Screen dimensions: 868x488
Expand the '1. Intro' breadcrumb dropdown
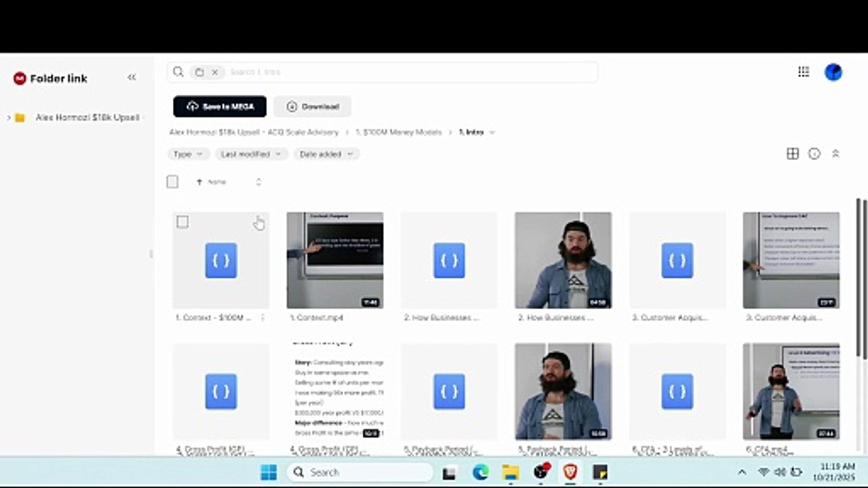click(x=492, y=132)
